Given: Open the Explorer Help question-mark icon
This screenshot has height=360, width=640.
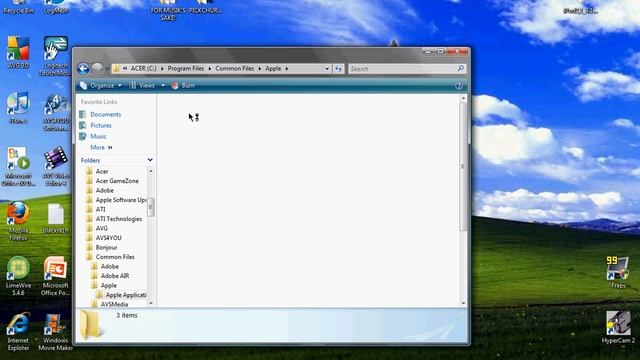Looking at the screenshot, I should [x=459, y=86].
